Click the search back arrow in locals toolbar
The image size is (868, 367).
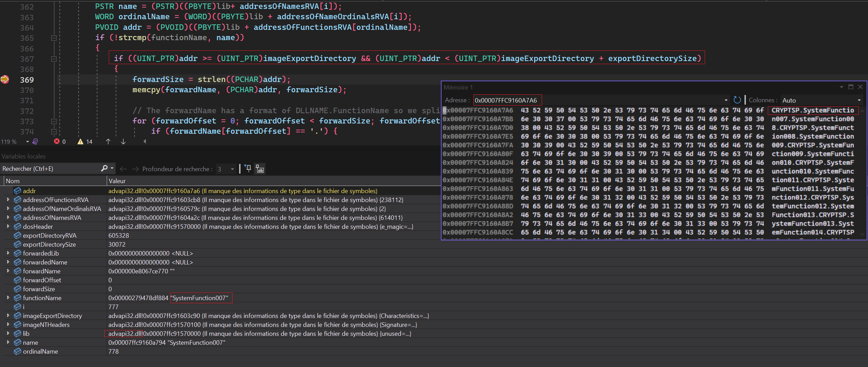[124, 169]
